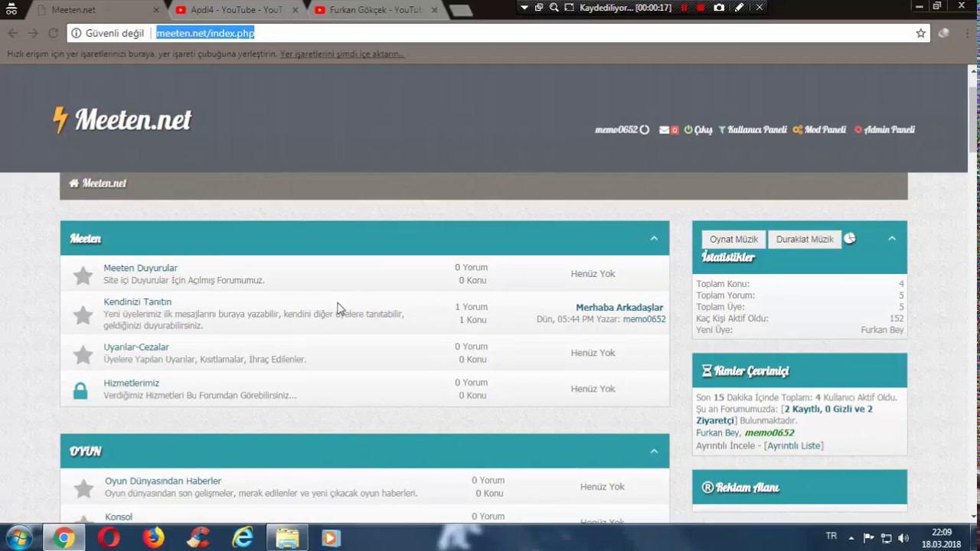Click the hourglass icon in Kimler Çevrimiçi
Viewport: 980px width, 551px height.
coord(707,370)
